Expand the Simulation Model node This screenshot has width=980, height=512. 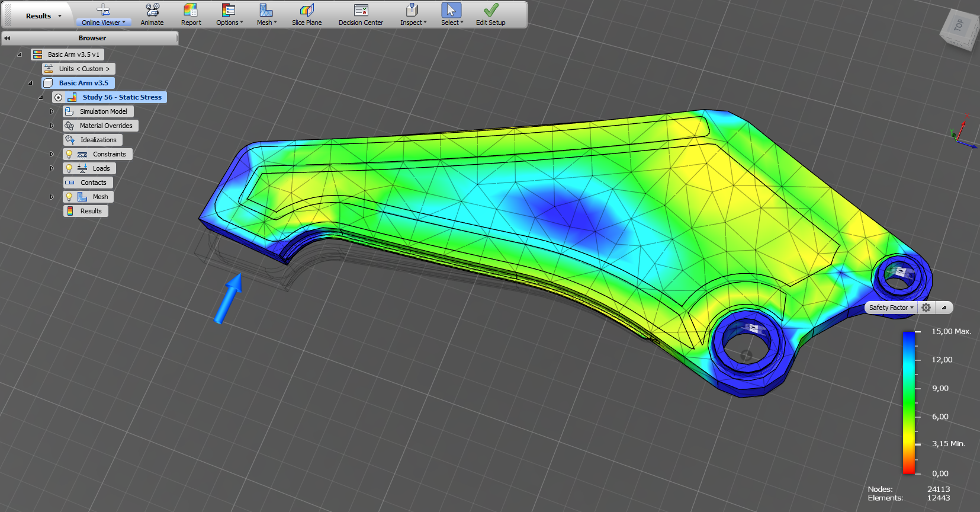coord(52,111)
